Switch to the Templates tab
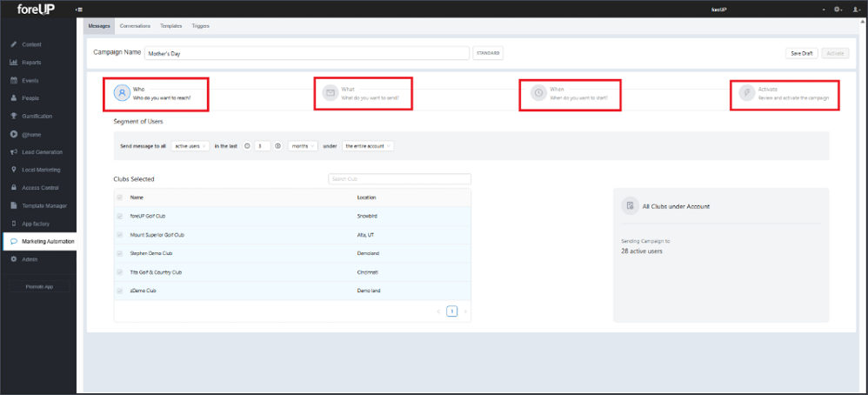The height and width of the screenshot is (395, 868). [171, 26]
